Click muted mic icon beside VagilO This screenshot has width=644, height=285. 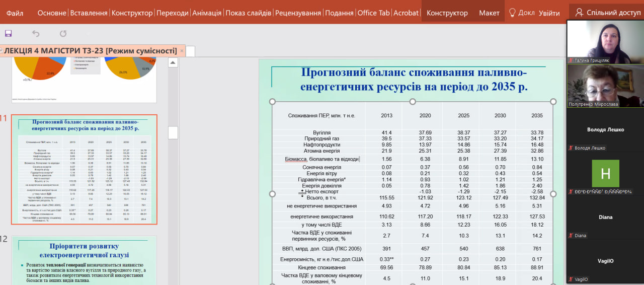[x=571, y=279]
